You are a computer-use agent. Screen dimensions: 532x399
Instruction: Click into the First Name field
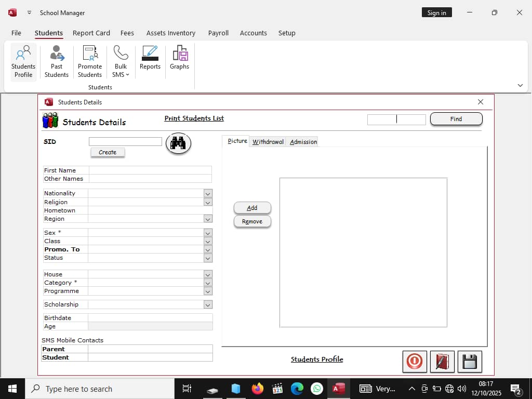[150, 170]
